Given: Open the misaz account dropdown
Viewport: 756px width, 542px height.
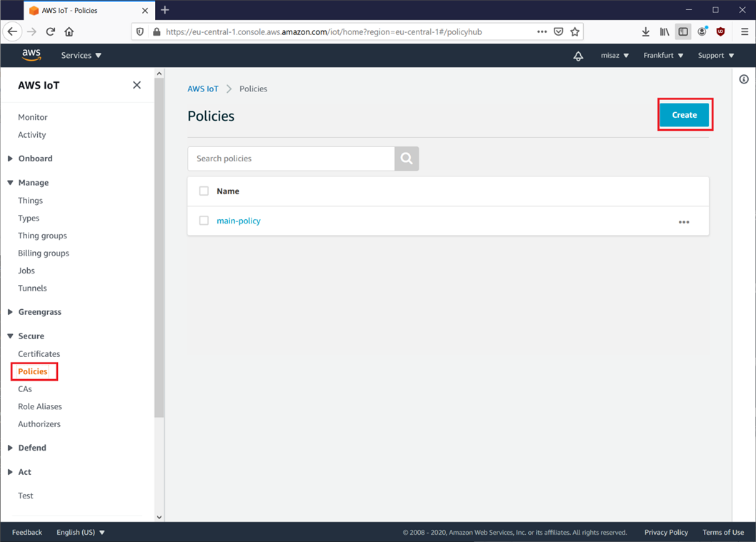Looking at the screenshot, I should 615,56.
